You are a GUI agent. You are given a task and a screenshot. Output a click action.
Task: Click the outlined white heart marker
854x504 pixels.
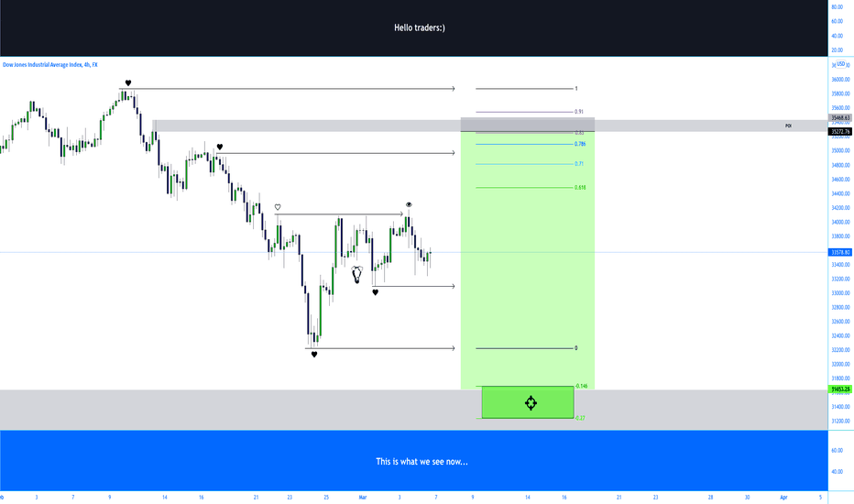click(x=278, y=207)
